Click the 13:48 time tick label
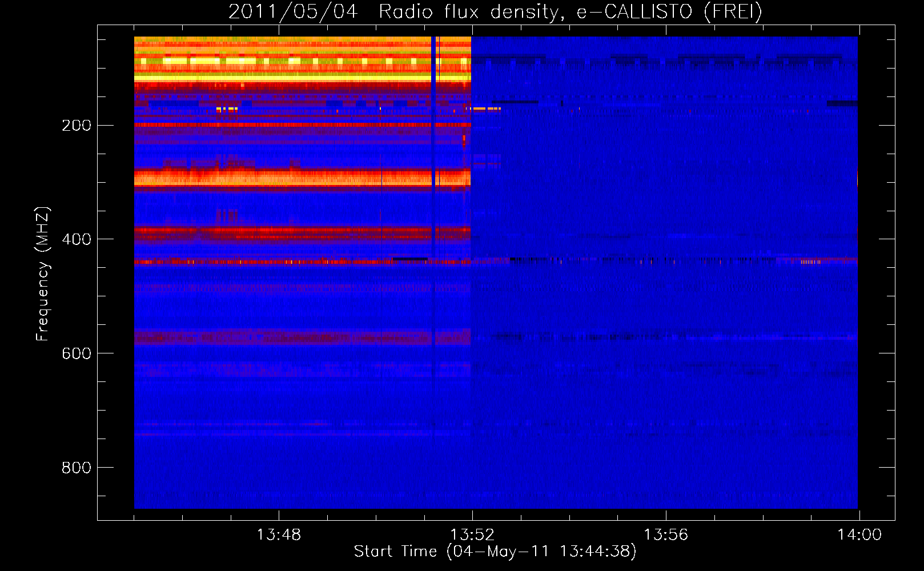Viewport: 924px width, 571px height. (279, 535)
